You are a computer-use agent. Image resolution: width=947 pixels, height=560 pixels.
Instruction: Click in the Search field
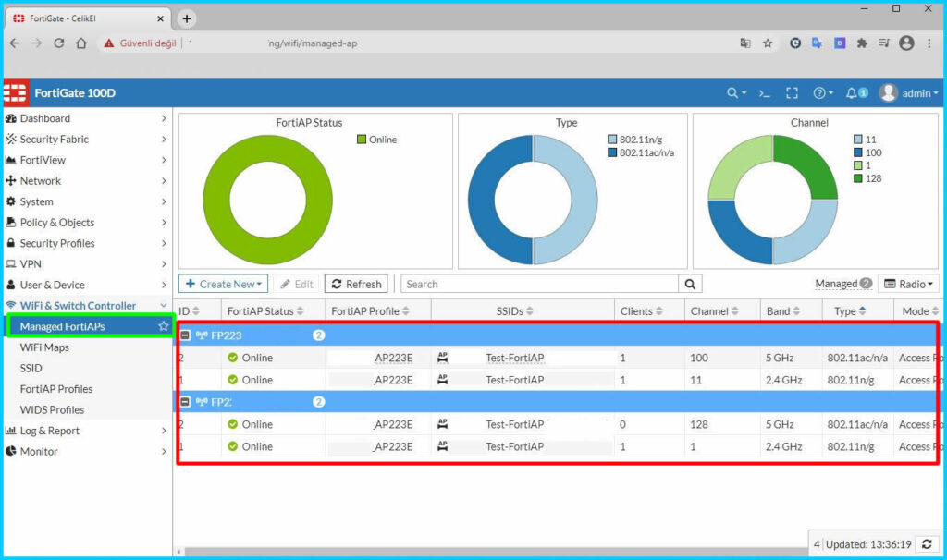point(539,284)
